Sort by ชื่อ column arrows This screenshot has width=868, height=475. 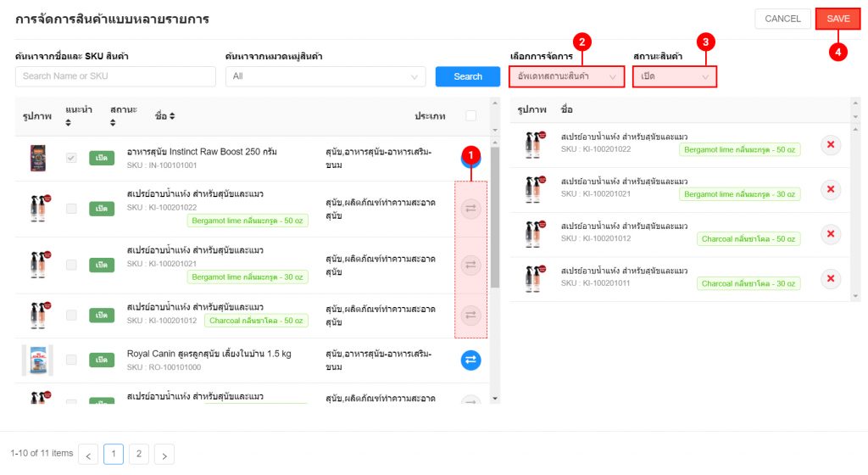[172, 115]
